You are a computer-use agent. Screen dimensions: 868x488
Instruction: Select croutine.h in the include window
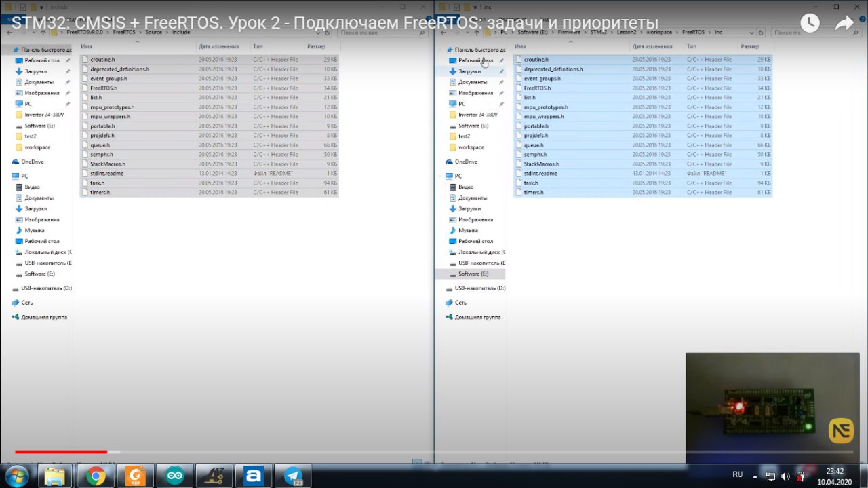(x=209, y=60)
